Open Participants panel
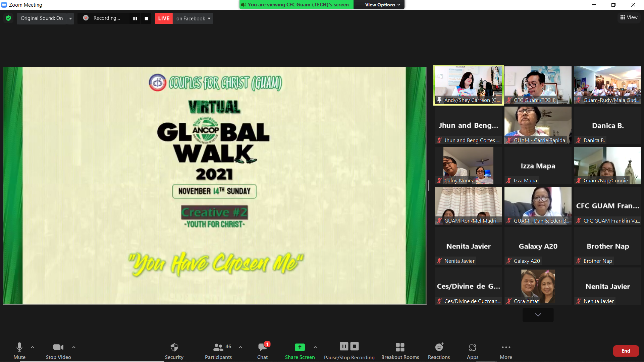 click(x=218, y=351)
